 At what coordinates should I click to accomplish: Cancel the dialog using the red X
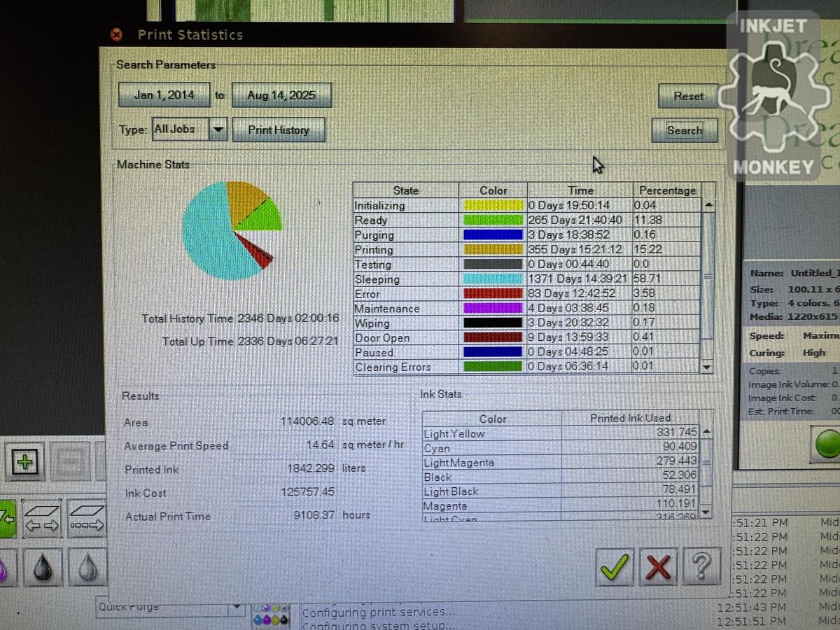click(658, 568)
